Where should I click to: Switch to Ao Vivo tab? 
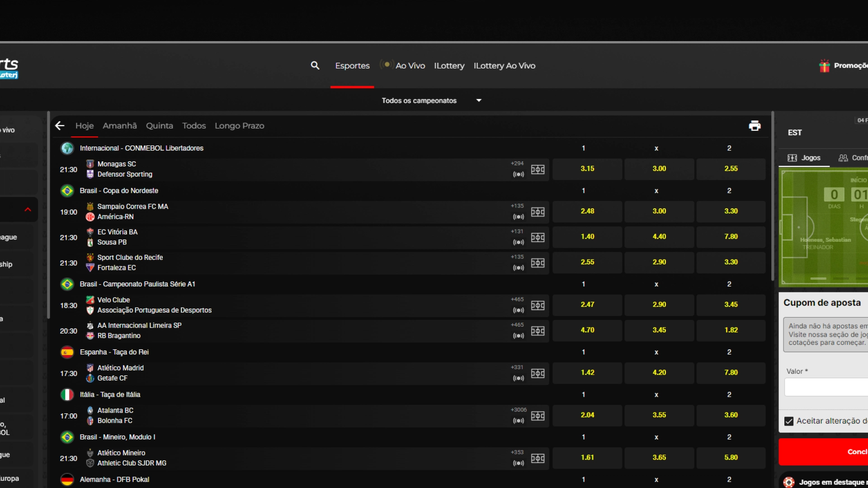410,66
